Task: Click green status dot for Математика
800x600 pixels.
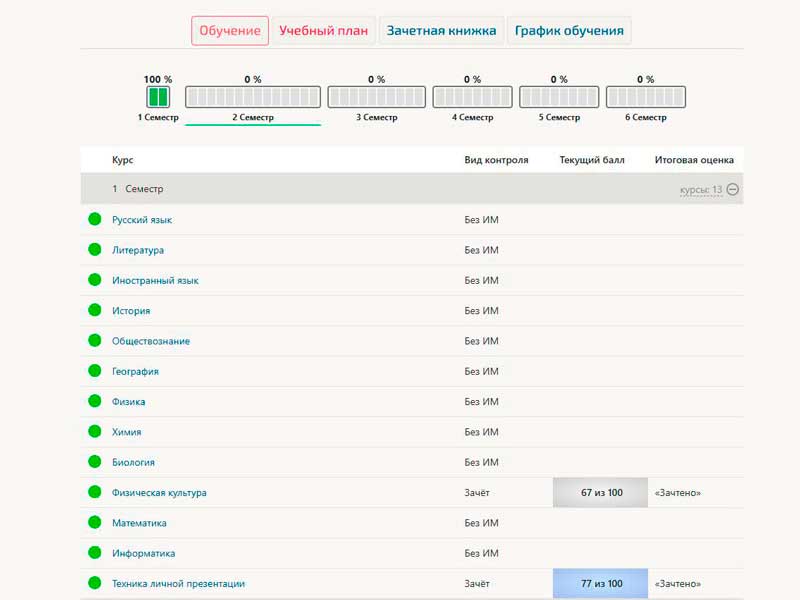Action: pos(95,522)
